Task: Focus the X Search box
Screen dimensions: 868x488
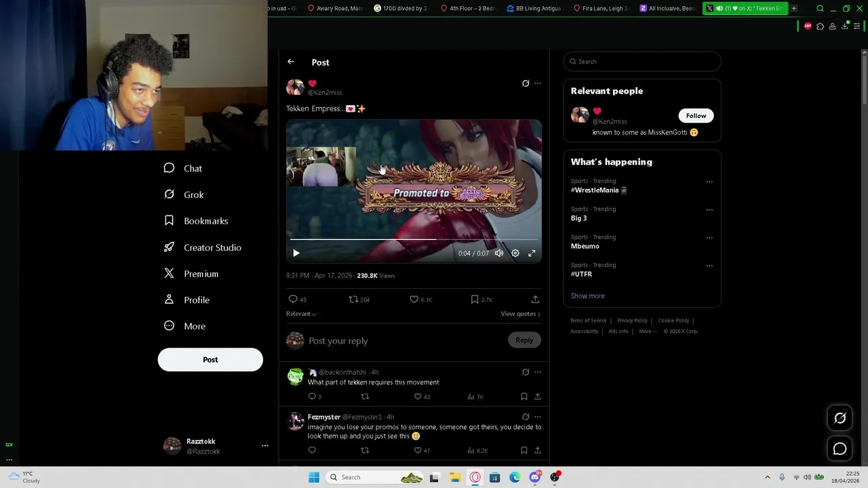Action: pyautogui.click(x=642, y=62)
